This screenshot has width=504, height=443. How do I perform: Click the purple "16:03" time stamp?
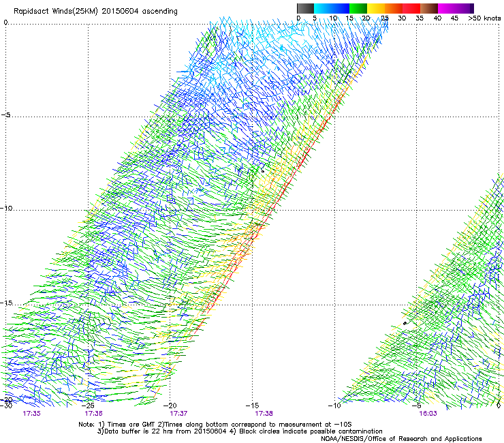click(428, 414)
